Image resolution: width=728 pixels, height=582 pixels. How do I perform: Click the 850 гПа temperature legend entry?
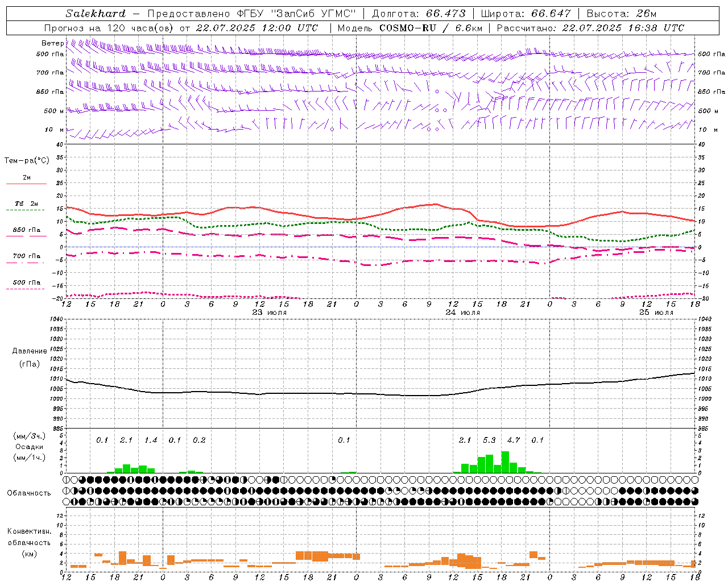(x=26, y=230)
